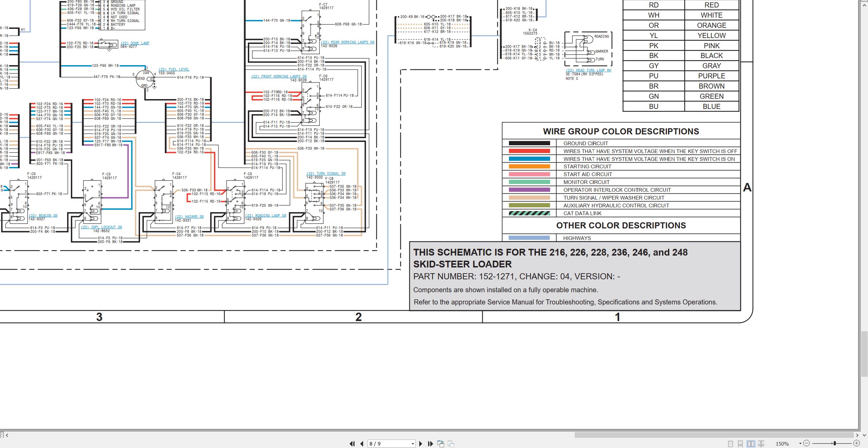868x448 pixels.
Task: Open the zoom level dropdown arrow
Action: tap(800, 444)
